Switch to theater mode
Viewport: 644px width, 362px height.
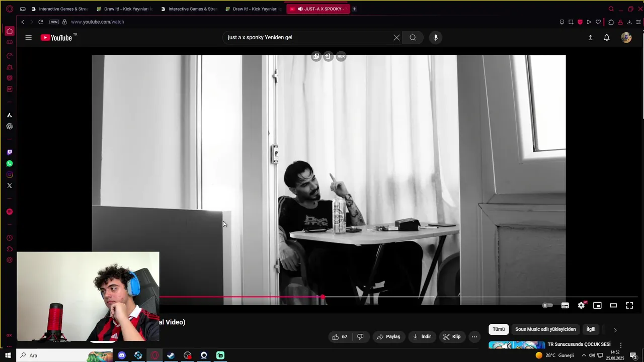[613, 305]
